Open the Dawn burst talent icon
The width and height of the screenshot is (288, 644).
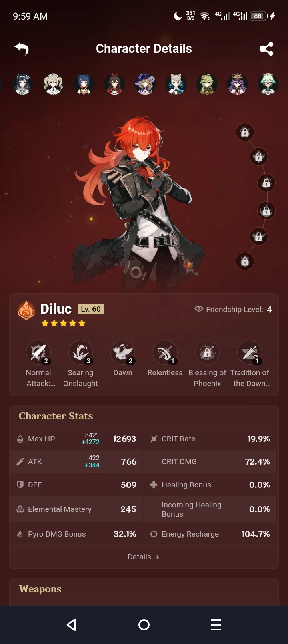point(123,352)
